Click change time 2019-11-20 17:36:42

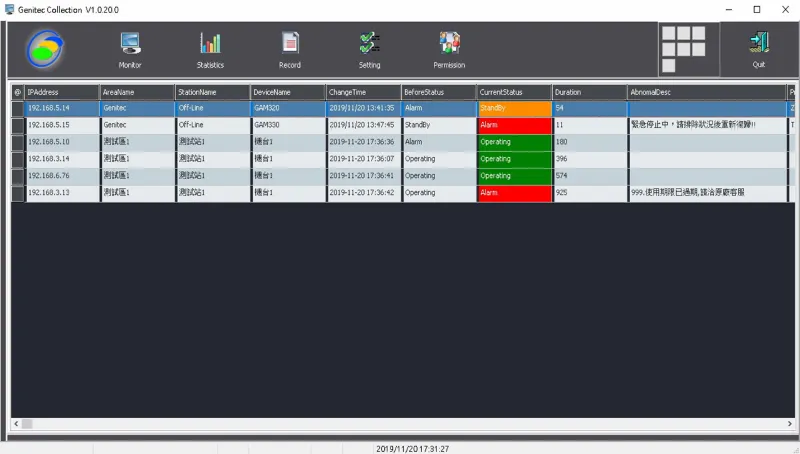pos(362,193)
